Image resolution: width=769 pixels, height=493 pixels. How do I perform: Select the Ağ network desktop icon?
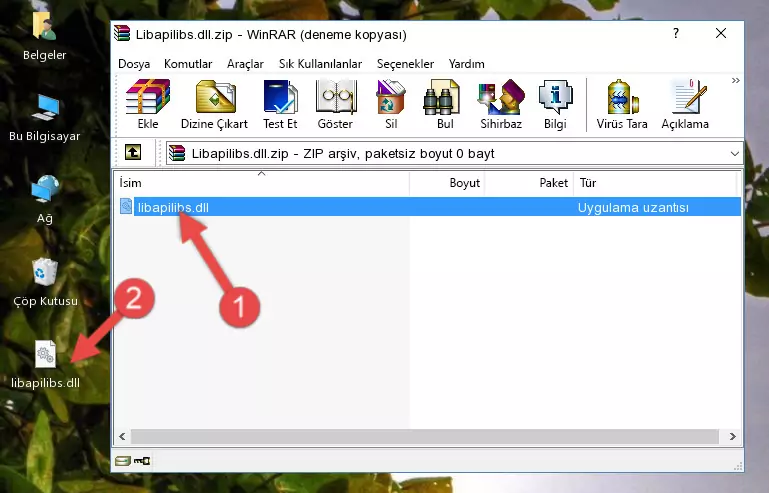coord(44,199)
